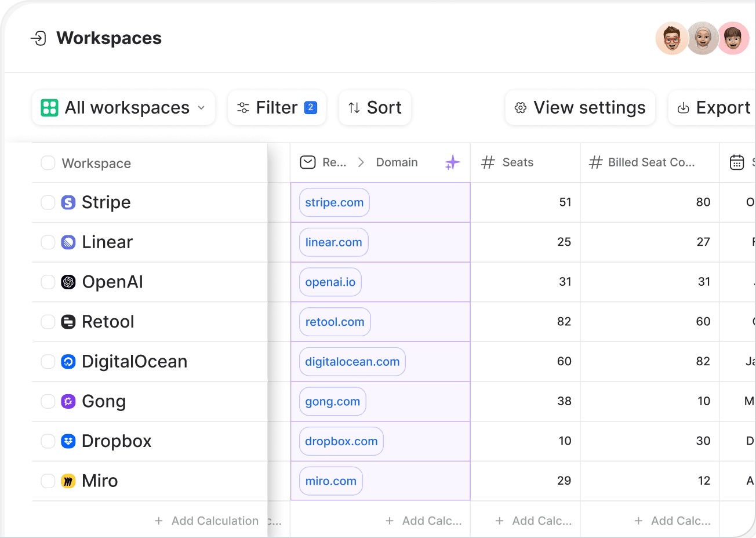756x538 pixels.
Task: Expand the chevron between Re... and Domain
Action: (x=361, y=162)
